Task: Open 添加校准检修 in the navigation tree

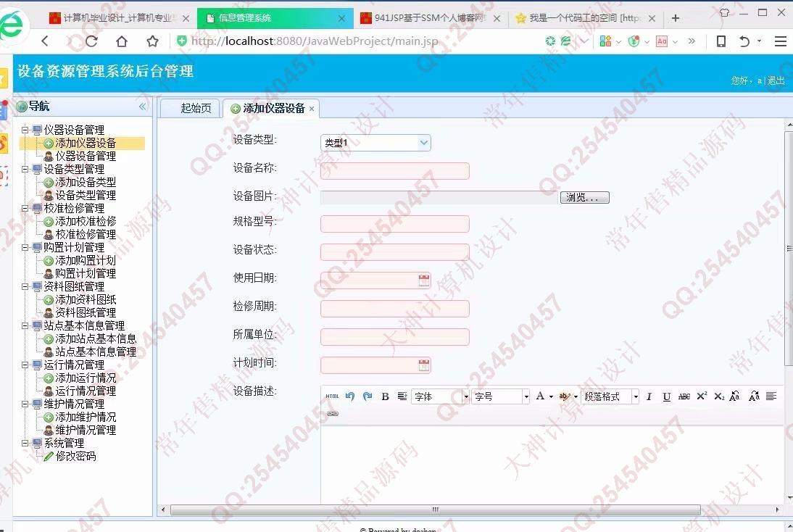Action: pyautogui.click(x=86, y=221)
